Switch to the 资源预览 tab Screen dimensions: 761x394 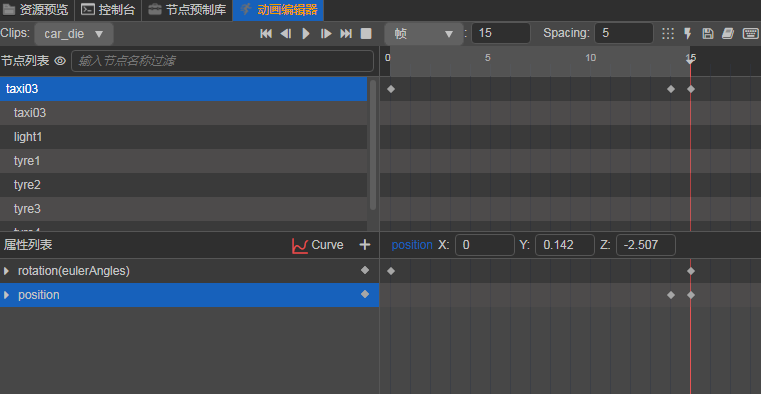(x=37, y=10)
